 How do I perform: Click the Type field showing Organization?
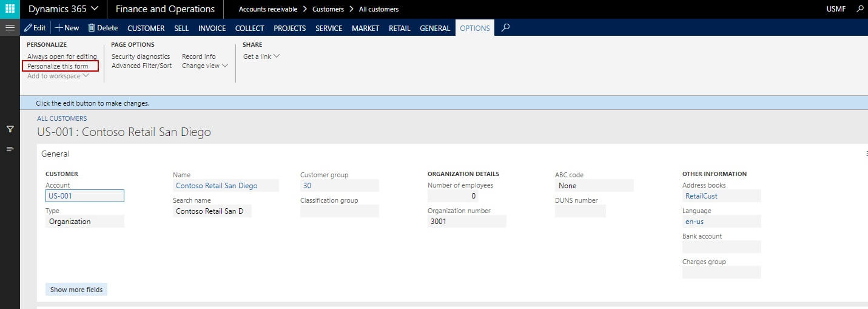point(85,222)
